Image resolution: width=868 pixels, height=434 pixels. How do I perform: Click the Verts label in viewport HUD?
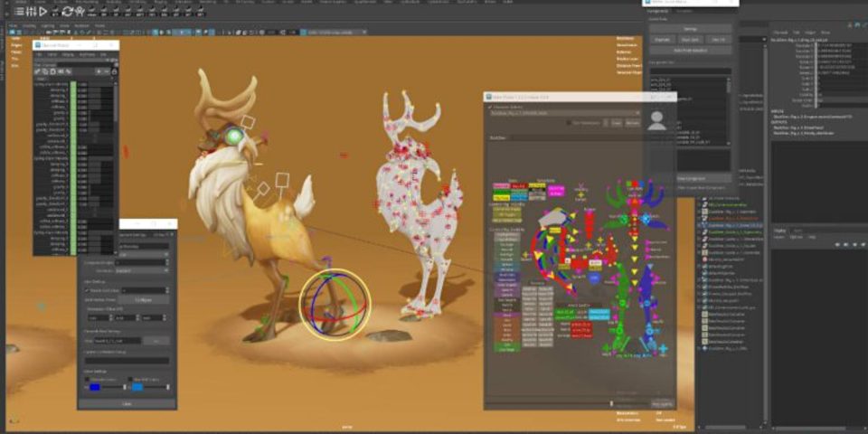[16, 38]
